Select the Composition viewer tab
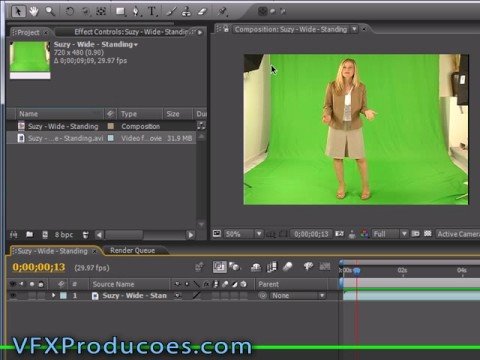 (291, 29)
